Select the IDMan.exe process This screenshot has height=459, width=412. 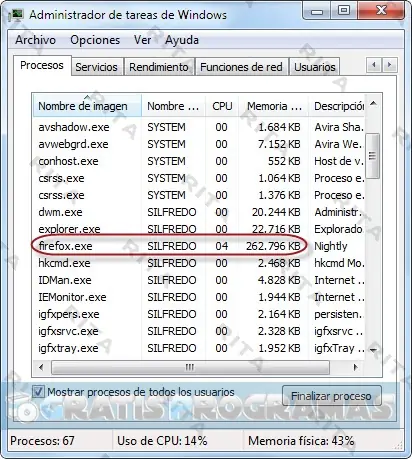[199, 280]
